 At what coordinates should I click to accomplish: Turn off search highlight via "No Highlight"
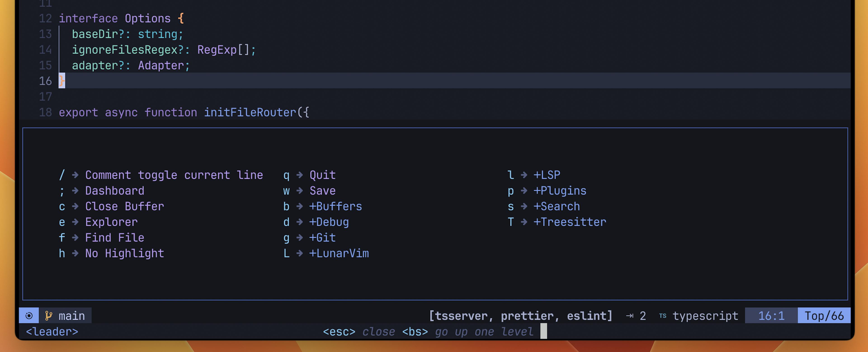point(124,253)
